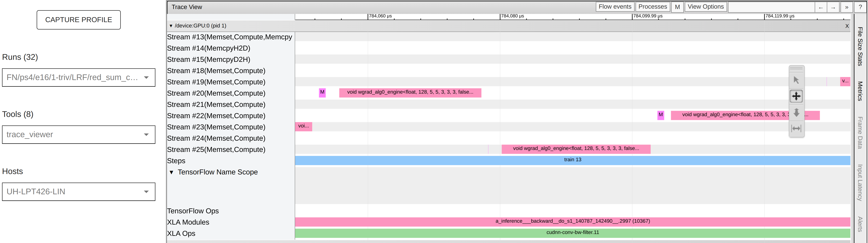The width and height of the screenshot is (868, 243).
Task: Open the Tools trace_viewer dropdown
Action: point(78,135)
